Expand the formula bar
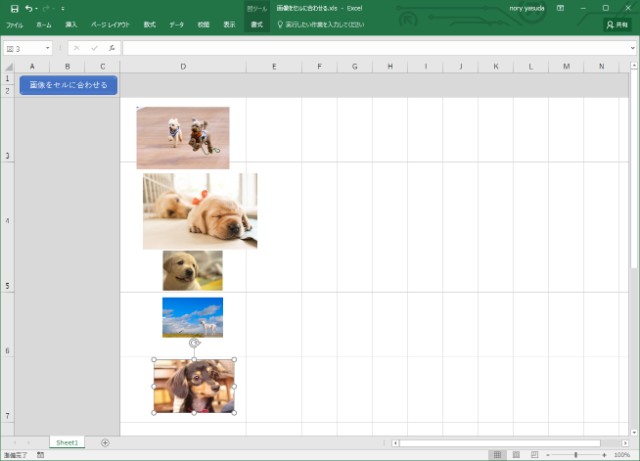This screenshot has width=640, height=461. (x=633, y=48)
